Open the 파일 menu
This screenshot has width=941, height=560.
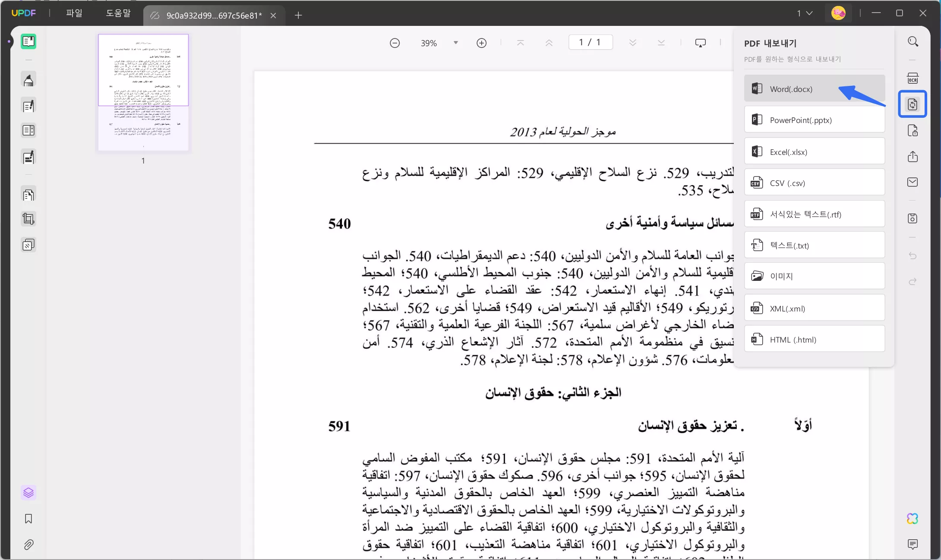[74, 13]
